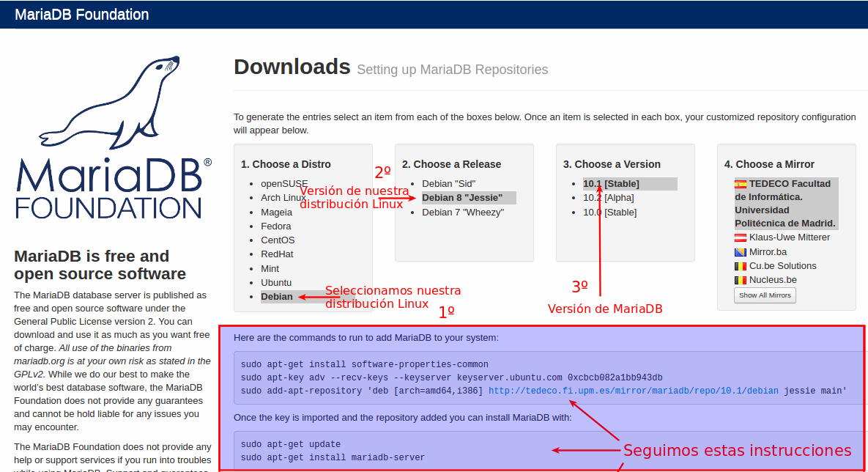Select Debian in the distro list
Image resolution: width=868 pixels, height=472 pixels.
click(x=277, y=297)
